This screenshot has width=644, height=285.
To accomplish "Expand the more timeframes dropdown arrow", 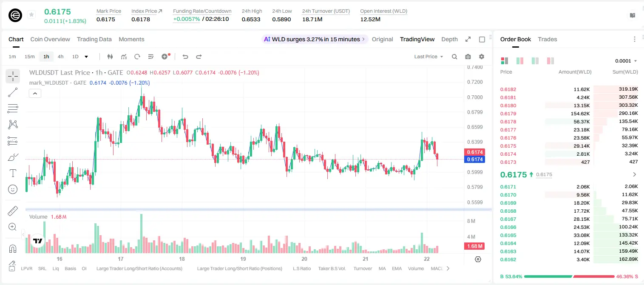I will pyautogui.click(x=86, y=57).
